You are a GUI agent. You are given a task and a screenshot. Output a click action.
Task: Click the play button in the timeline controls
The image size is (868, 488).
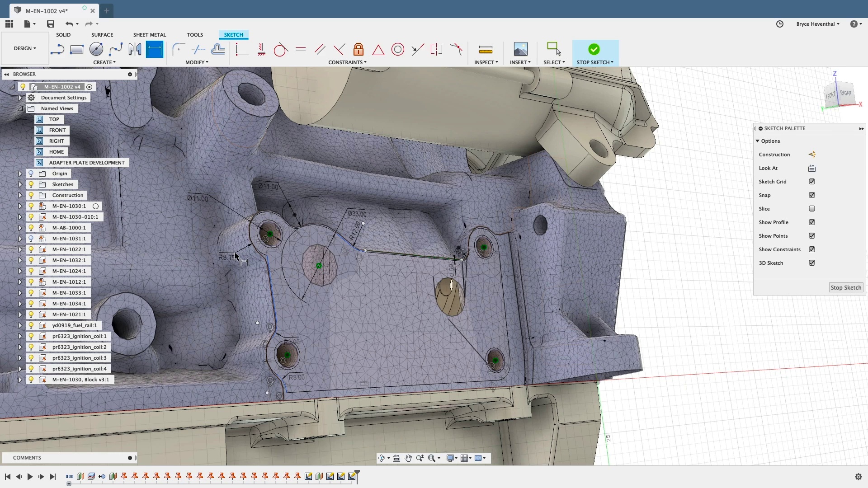(x=30, y=476)
